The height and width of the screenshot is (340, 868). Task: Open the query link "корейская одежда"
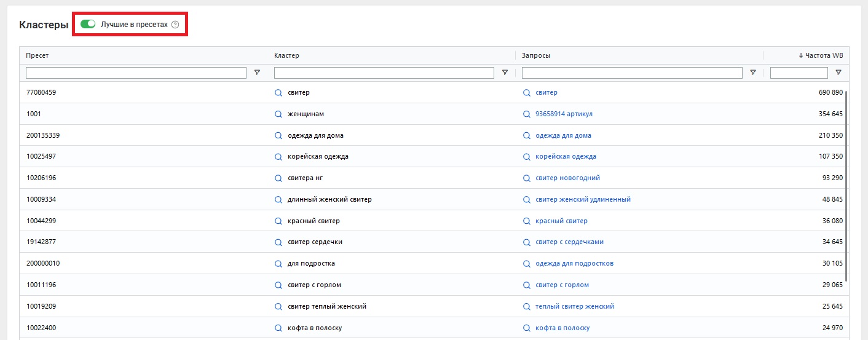coord(566,157)
